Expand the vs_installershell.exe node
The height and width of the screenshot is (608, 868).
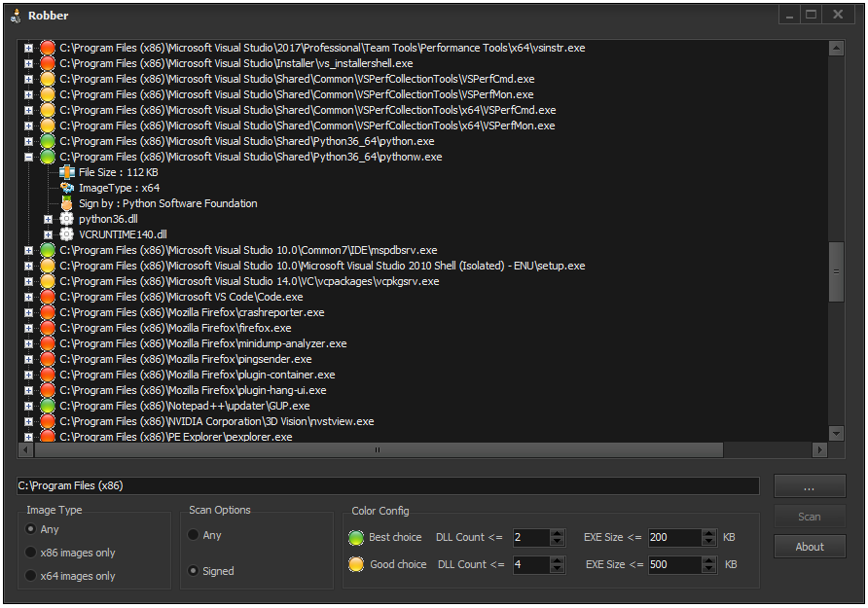click(28, 63)
